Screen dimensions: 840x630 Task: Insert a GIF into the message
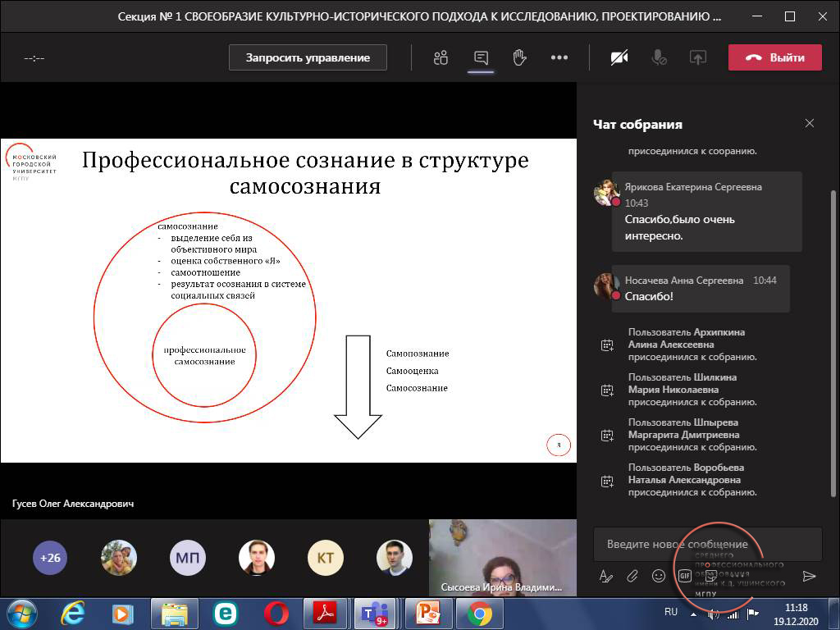point(684,576)
